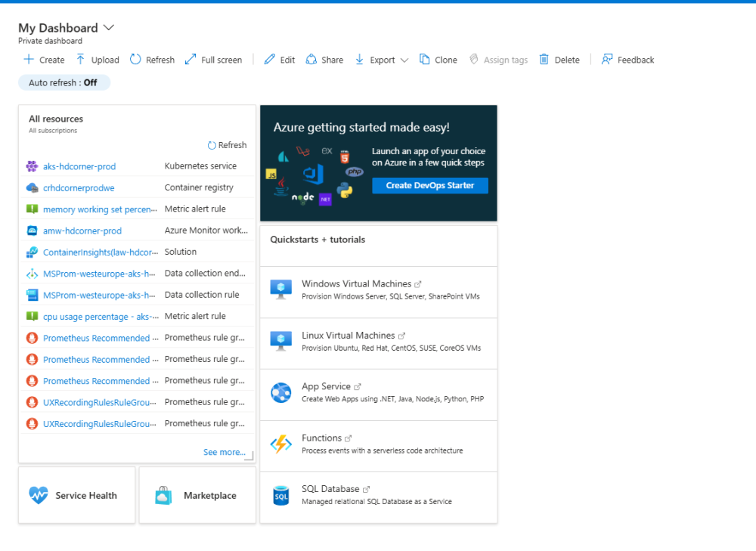Click the Marketplace tile label
The width and height of the screenshot is (756, 551).
[209, 495]
